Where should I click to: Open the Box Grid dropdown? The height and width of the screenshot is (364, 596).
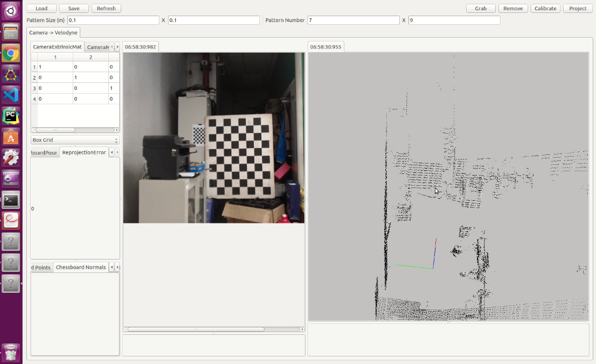(x=75, y=140)
